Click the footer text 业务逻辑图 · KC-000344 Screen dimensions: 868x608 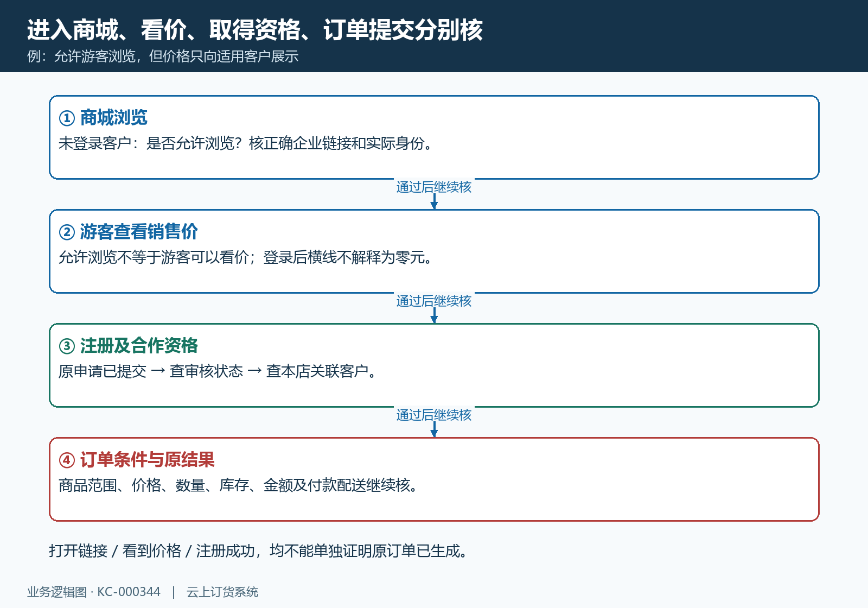pos(94,592)
